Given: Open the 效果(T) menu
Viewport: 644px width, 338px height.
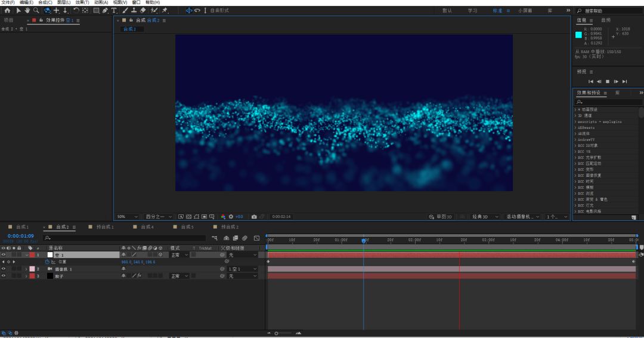Looking at the screenshot, I should (82, 2).
